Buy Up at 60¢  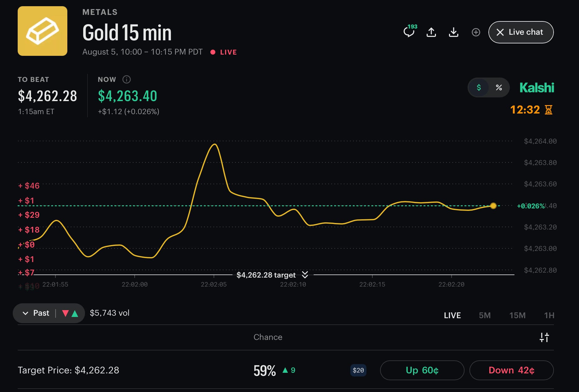[422, 370]
